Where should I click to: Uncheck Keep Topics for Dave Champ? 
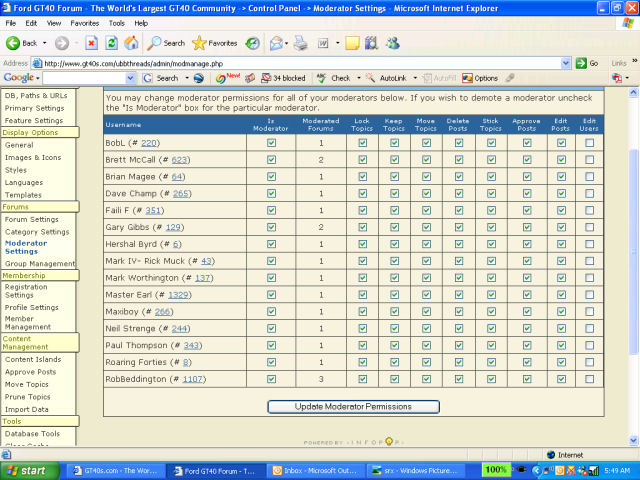point(394,193)
